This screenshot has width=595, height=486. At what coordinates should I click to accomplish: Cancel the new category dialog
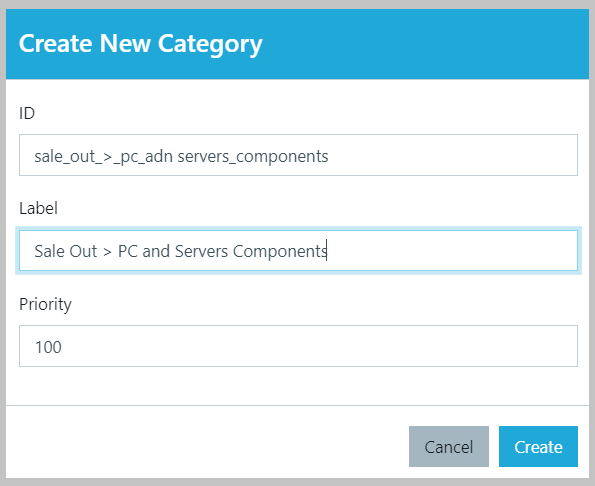click(449, 447)
